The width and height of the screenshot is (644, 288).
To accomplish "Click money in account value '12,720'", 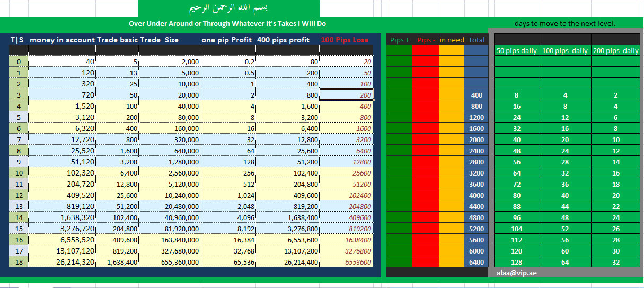I will tap(62, 139).
